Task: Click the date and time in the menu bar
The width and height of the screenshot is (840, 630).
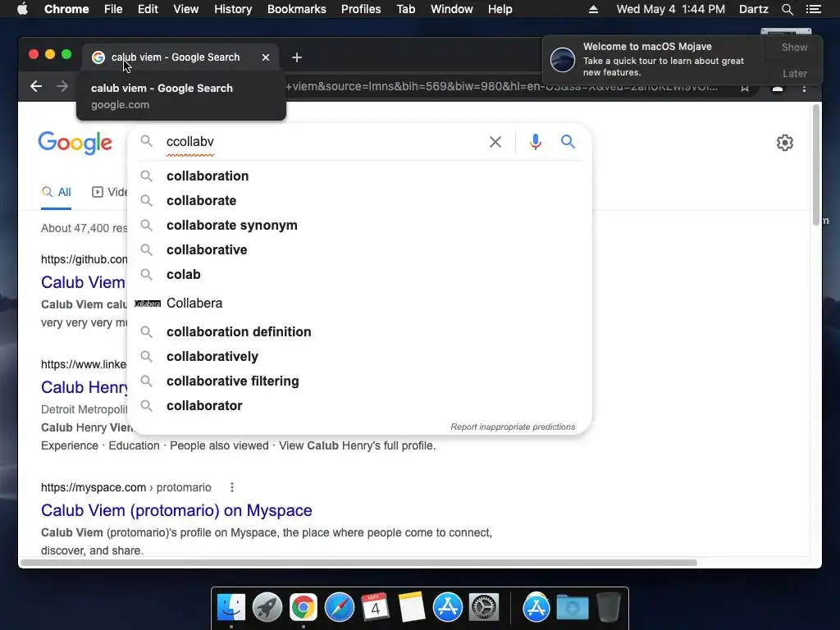Action: [x=671, y=9]
